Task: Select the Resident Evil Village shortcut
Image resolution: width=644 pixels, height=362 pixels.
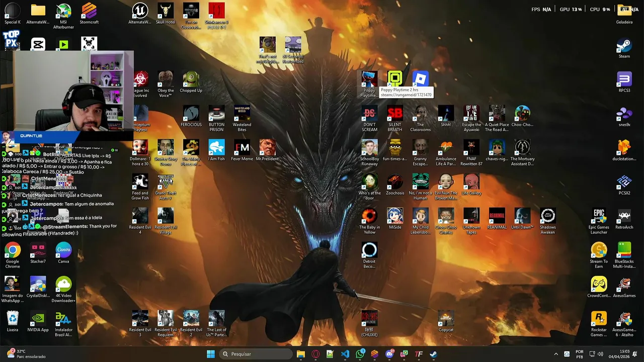Action: tap(166, 221)
